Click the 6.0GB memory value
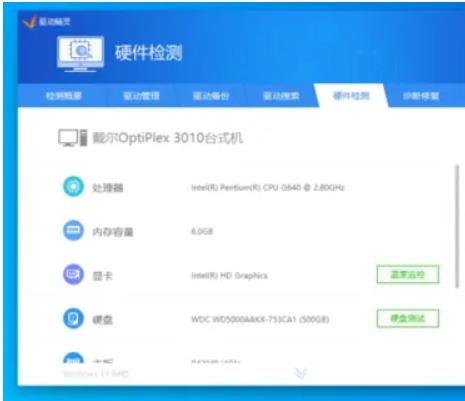465x401 pixels. [x=202, y=231]
